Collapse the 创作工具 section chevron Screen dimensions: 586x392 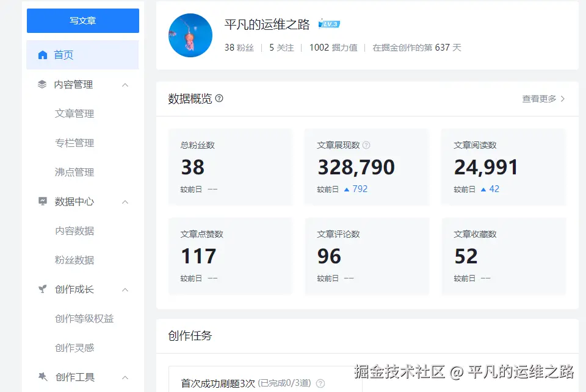(x=125, y=377)
